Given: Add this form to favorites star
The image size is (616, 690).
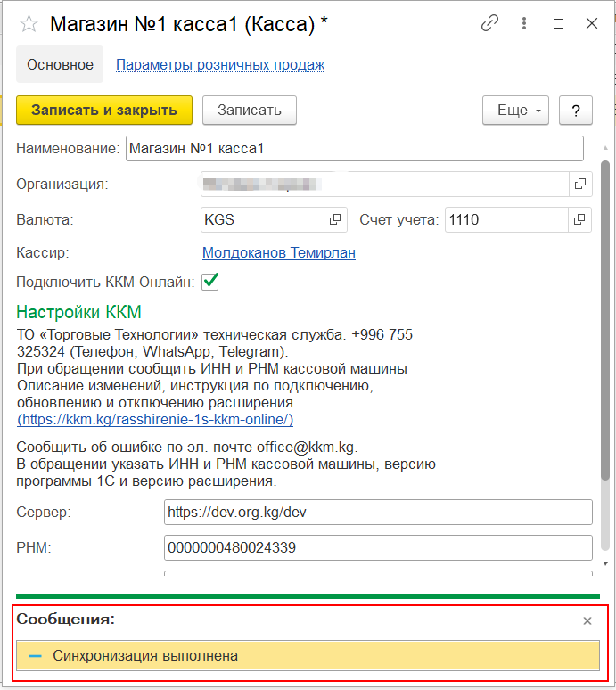Looking at the screenshot, I should point(29,24).
